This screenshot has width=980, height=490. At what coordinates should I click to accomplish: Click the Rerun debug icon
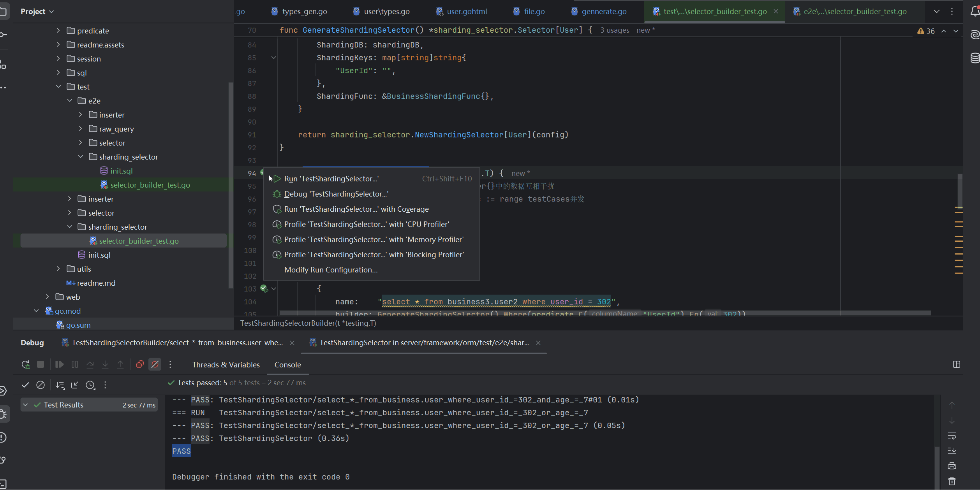pos(25,364)
